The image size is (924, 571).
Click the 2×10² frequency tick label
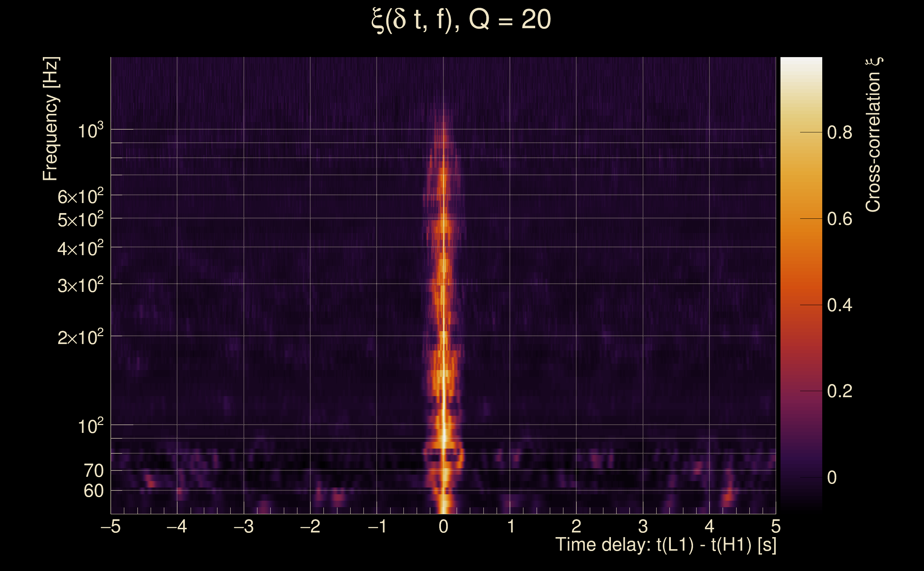(80, 337)
